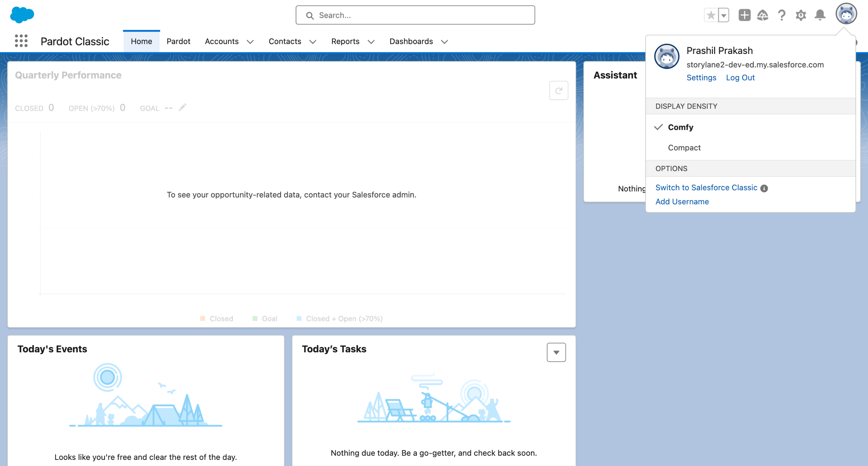Viewport: 868px width, 466px height.
Task: Open Settings link in profile menu
Action: pos(701,78)
